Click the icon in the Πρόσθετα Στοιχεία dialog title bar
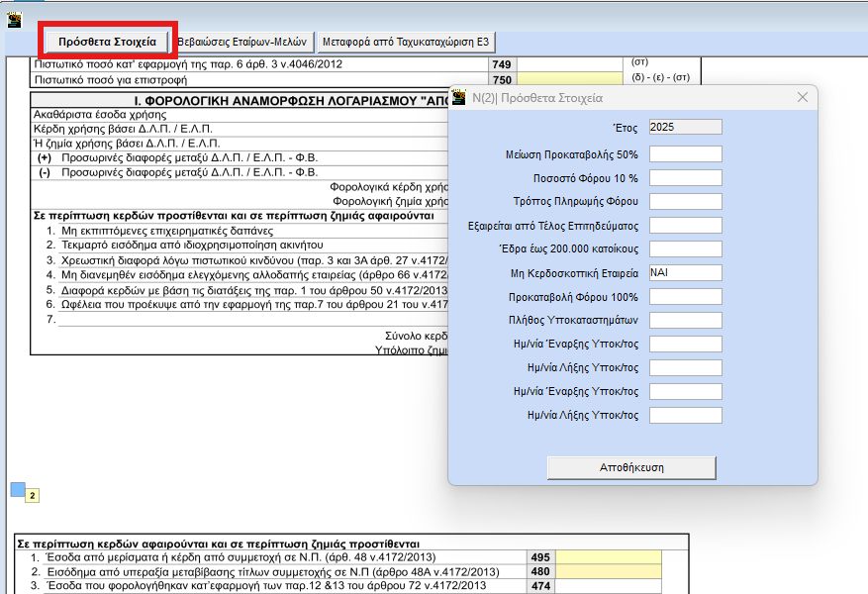The height and width of the screenshot is (594, 868). [x=459, y=97]
